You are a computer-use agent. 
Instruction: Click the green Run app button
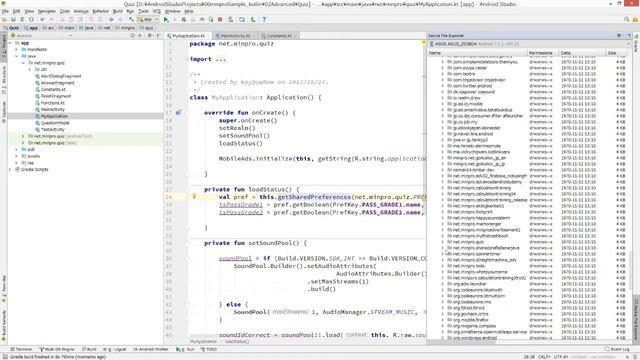[166, 20]
